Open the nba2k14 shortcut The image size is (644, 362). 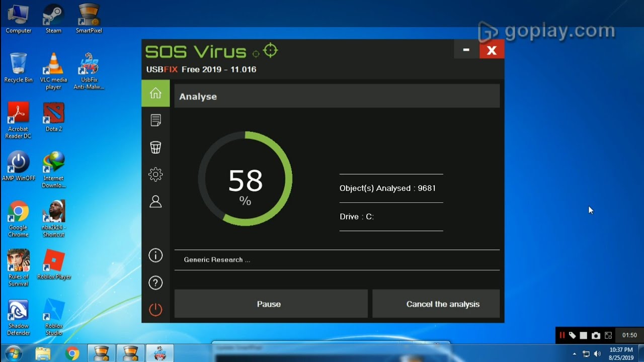(53, 219)
